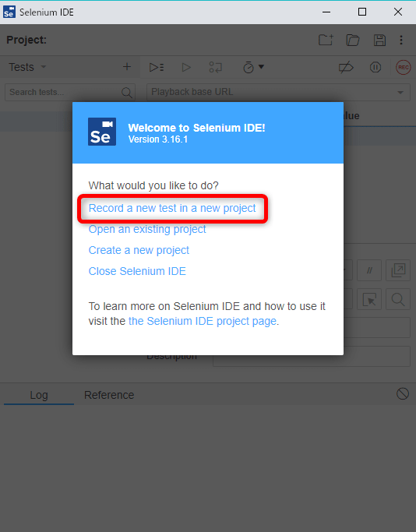The image size is (416, 532).
Task: Toggle pause on exceptions button
Action: click(375, 67)
